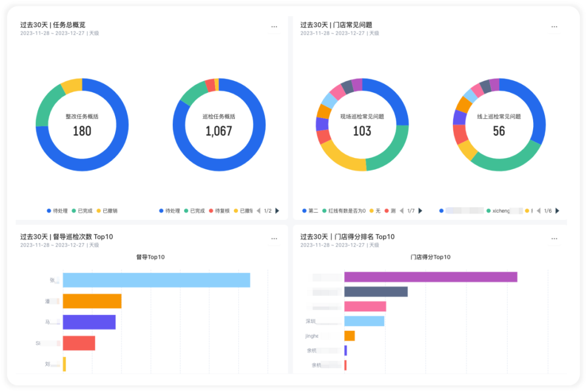The height and width of the screenshot is (392, 587).
Task: Advance legend page showing 1/7
Action: coord(420,211)
